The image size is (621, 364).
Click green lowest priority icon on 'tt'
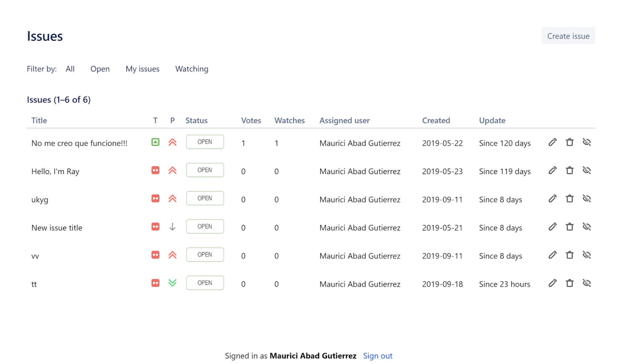coord(172,283)
